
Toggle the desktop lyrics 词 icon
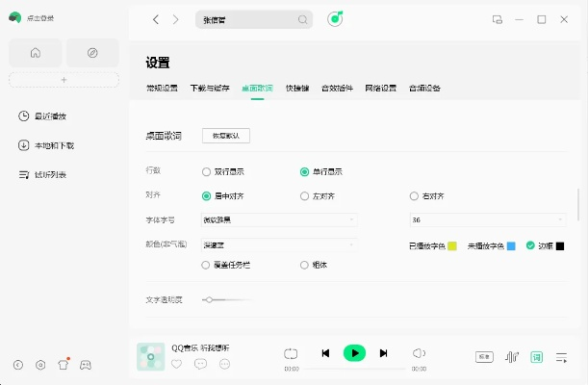pos(537,357)
